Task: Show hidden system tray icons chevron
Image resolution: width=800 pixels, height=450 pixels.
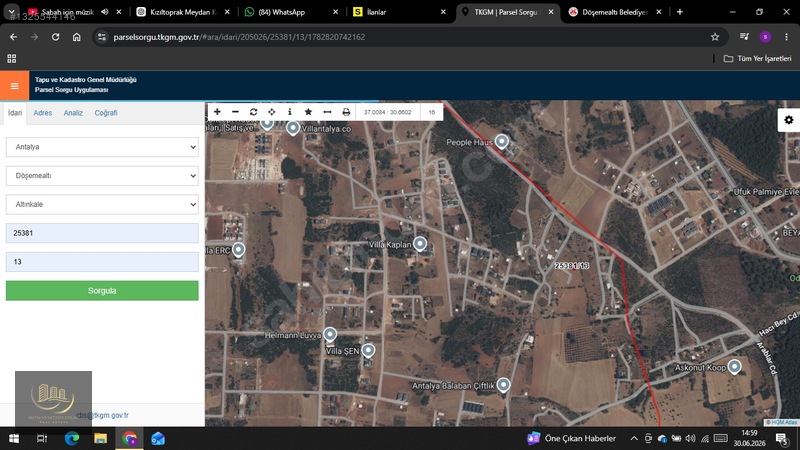Action: click(x=634, y=438)
